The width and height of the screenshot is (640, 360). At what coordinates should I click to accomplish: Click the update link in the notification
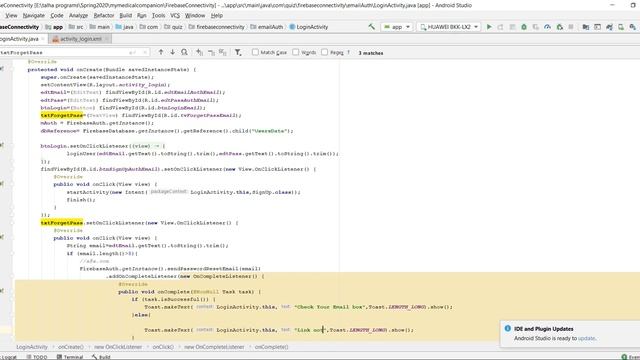tap(587, 338)
